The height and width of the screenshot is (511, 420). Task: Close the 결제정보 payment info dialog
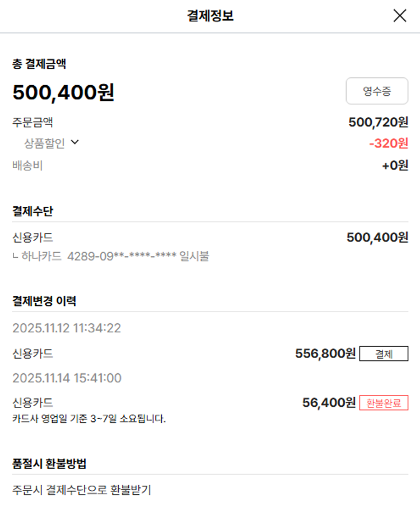tap(400, 16)
